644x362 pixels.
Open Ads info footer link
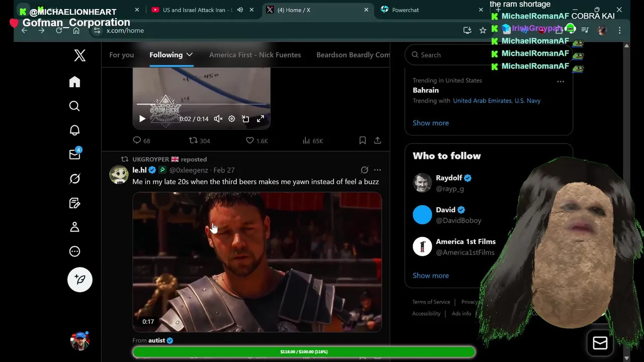461,313
